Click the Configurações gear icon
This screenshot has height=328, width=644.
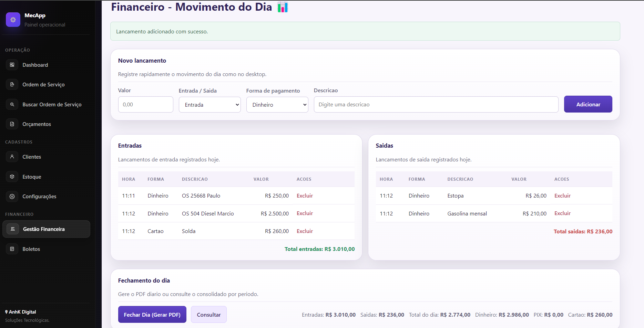(x=12, y=196)
